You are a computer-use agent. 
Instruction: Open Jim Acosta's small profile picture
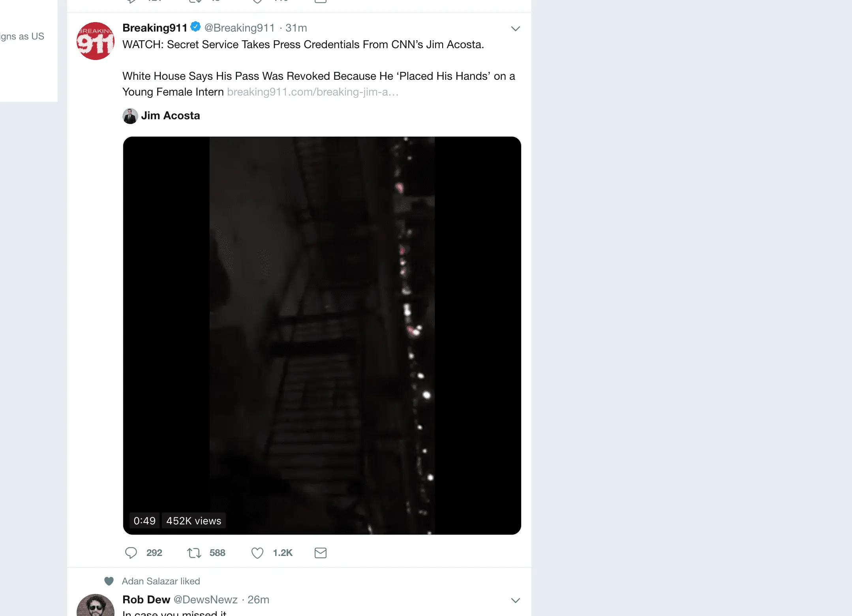coord(130,116)
